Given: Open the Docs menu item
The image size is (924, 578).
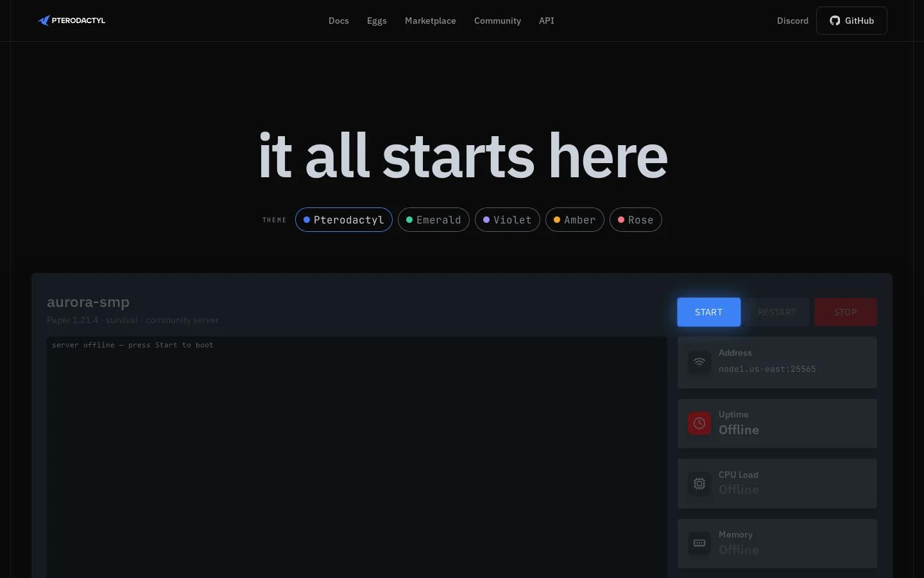Looking at the screenshot, I should 339,21.
